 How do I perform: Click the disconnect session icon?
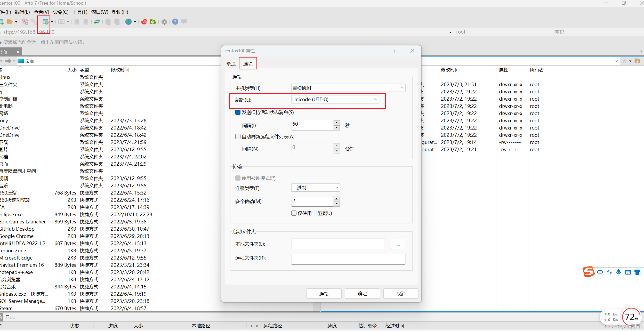[x=25, y=22]
